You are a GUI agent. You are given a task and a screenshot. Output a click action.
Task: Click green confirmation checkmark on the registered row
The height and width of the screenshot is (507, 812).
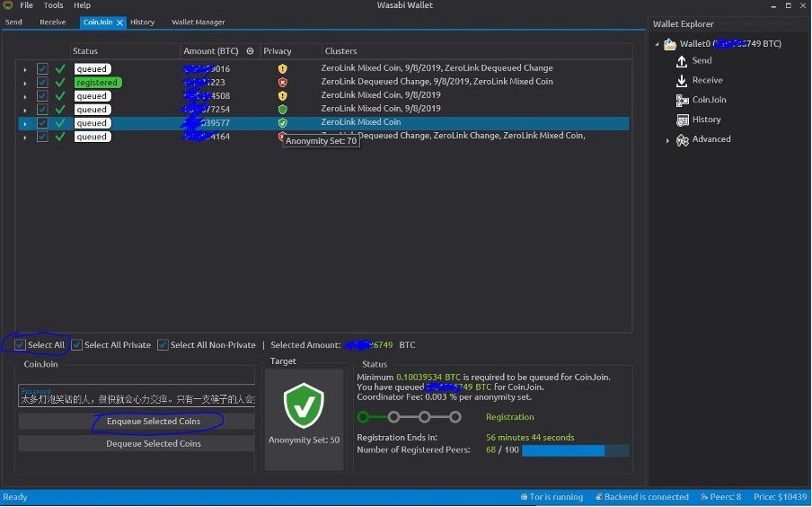60,82
